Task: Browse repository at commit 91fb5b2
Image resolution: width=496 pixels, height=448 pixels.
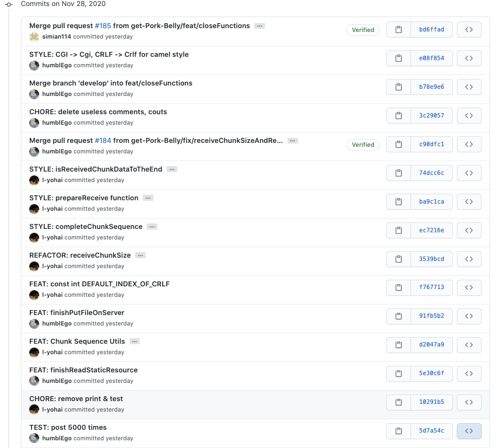Action: click(x=469, y=317)
